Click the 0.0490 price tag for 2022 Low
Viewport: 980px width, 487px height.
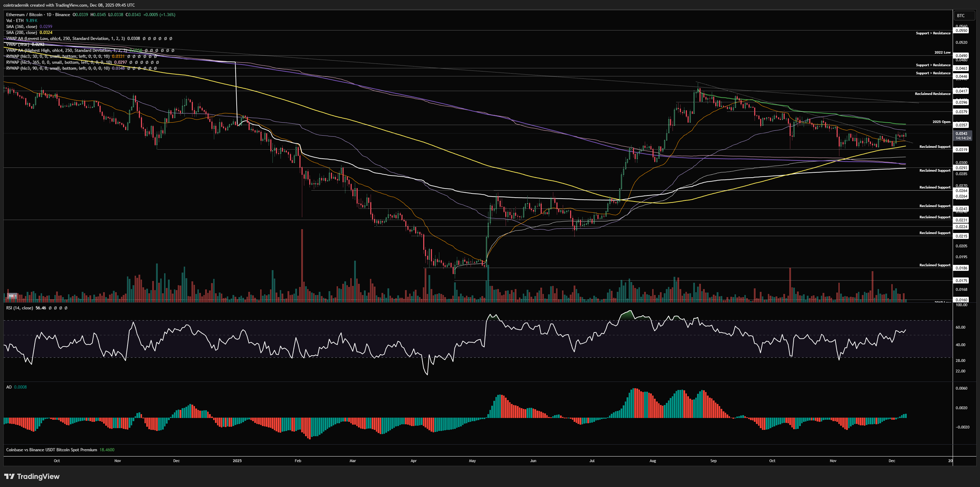[961, 55]
